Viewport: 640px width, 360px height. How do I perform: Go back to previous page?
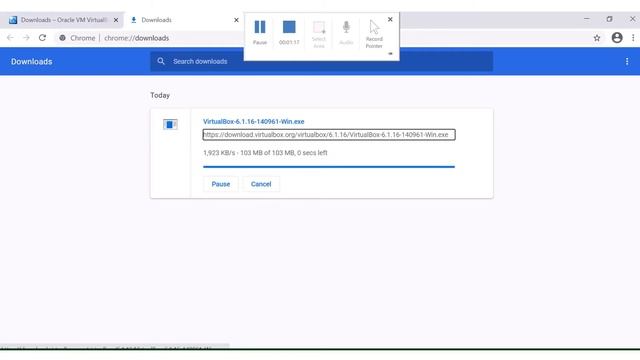(10, 38)
